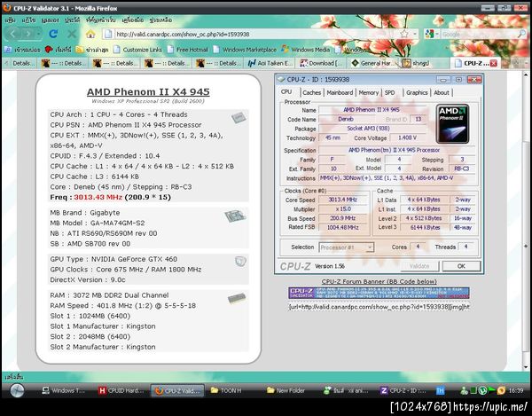
Task: Switch to the General Har... tab
Action: (372, 63)
